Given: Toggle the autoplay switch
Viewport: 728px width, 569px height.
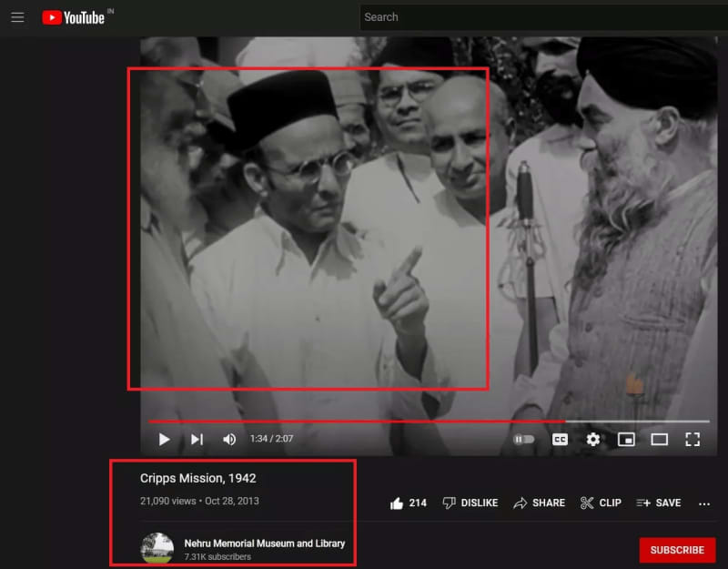Looking at the screenshot, I should point(524,439).
